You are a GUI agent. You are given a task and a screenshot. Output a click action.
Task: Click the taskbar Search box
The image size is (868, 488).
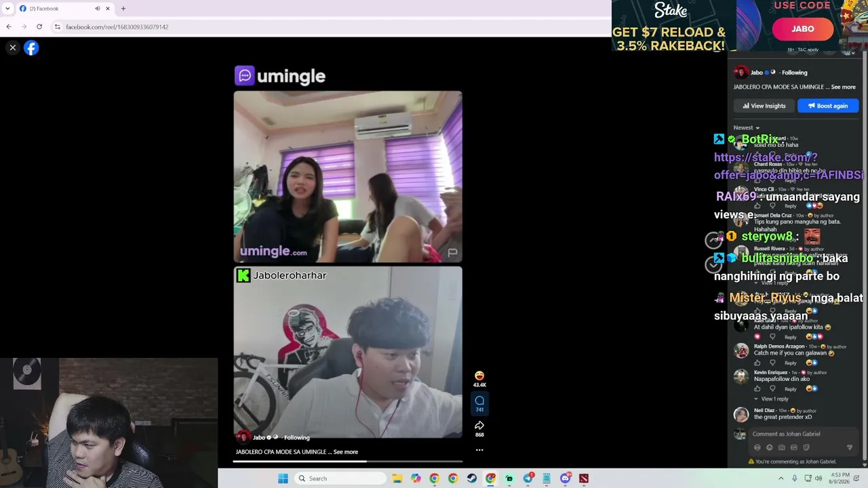pyautogui.click(x=340, y=479)
